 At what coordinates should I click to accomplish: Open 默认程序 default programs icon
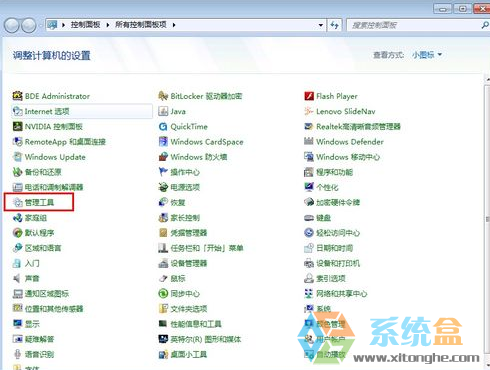[17, 233]
